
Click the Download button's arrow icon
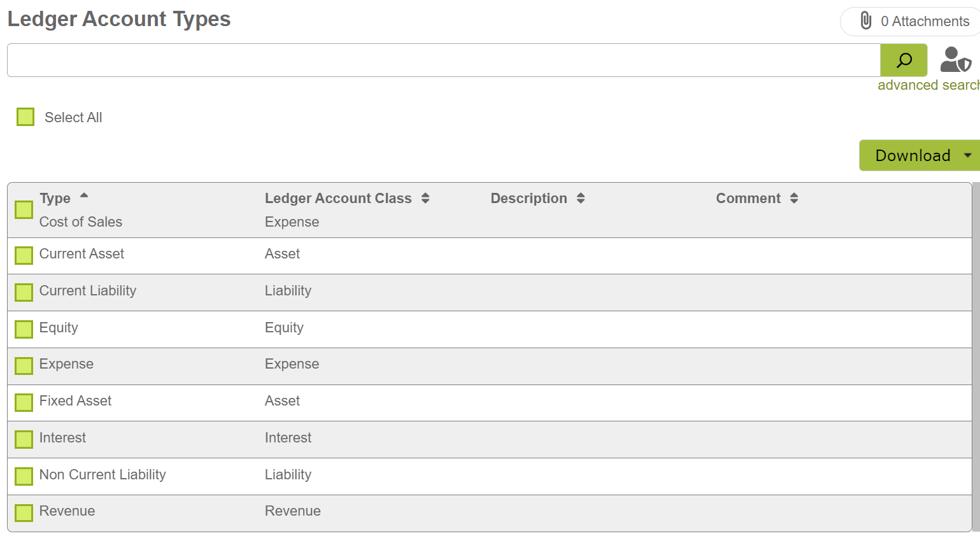(969, 155)
